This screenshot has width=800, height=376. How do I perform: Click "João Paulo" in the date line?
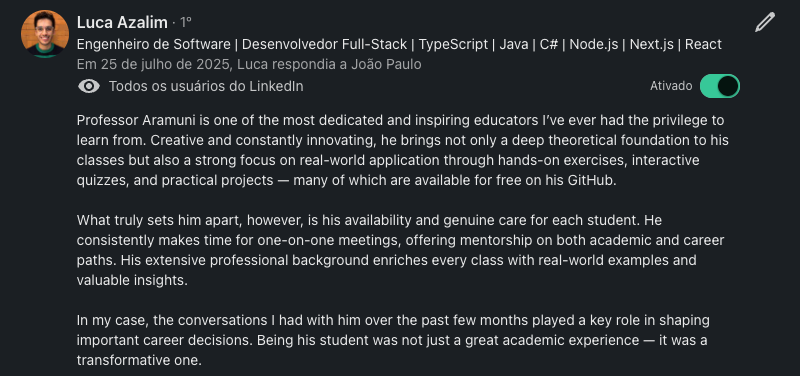[x=387, y=65]
